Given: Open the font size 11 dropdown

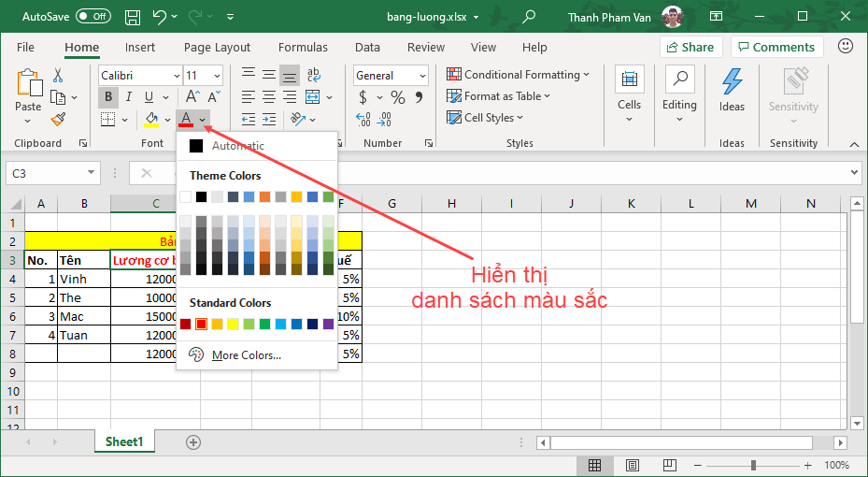Looking at the screenshot, I should click(217, 76).
